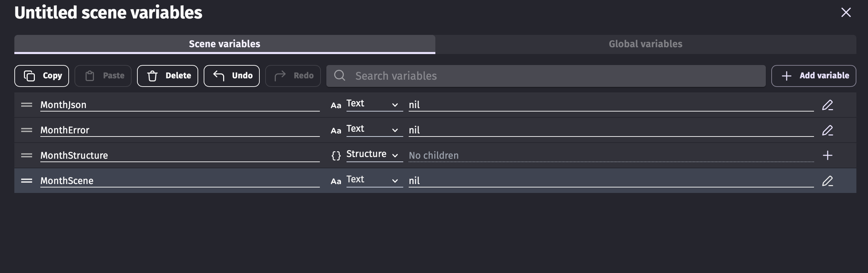
Task: Click the drag handle of MonthStructure row
Action: click(27, 156)
